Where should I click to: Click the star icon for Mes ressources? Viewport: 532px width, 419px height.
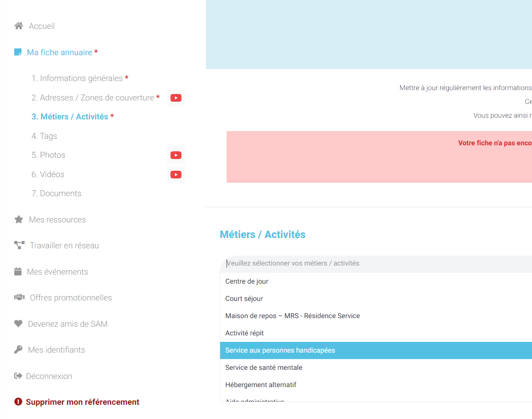(19, 219)
